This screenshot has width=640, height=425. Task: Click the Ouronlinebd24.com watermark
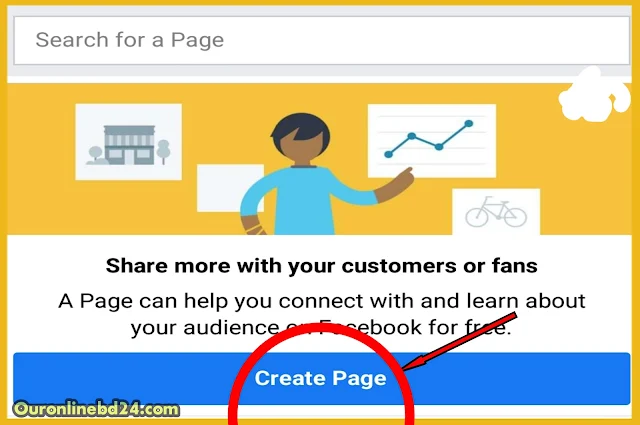point(96,409)
